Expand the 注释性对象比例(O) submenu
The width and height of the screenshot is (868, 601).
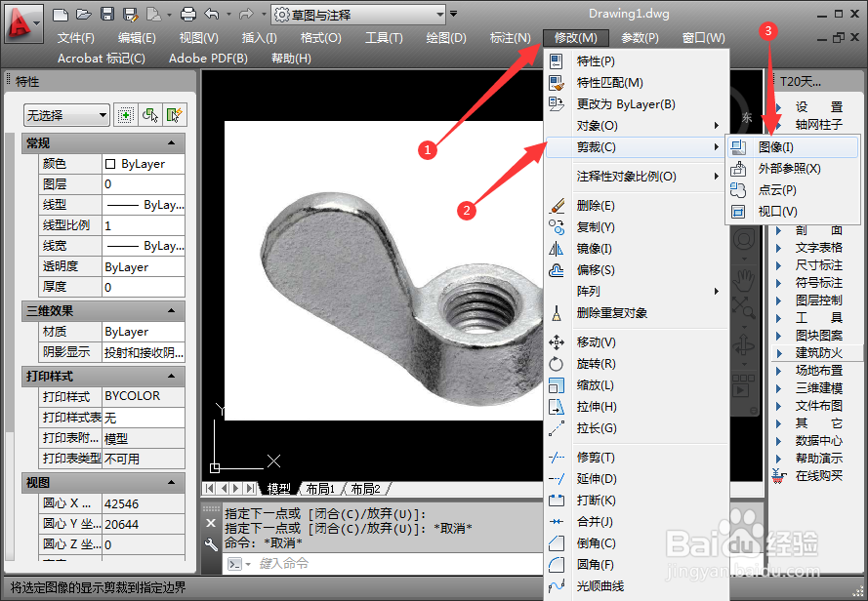click(x=638, y=177)
